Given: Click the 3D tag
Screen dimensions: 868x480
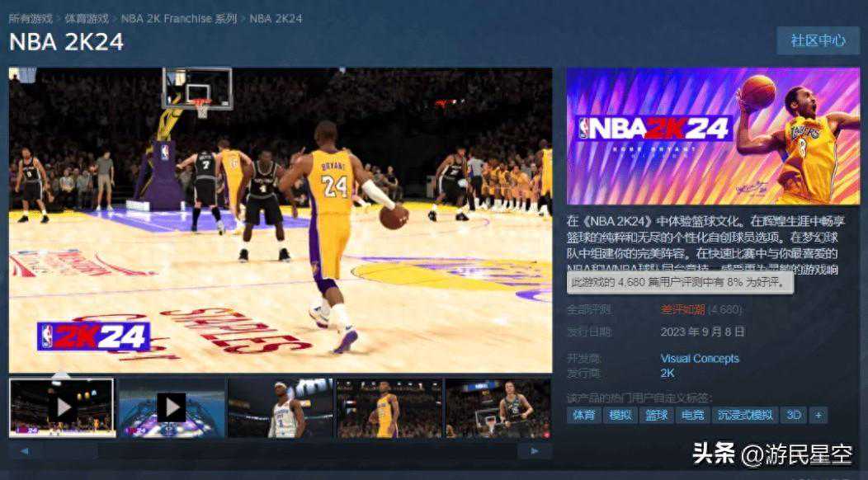Looking at the screenshot, I should click(x=794, y=415).
